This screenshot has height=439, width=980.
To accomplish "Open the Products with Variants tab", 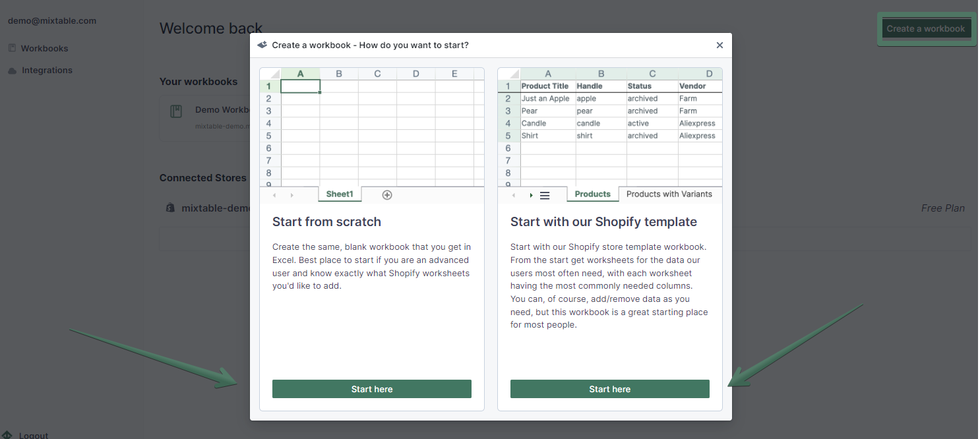I will point(669,194).
